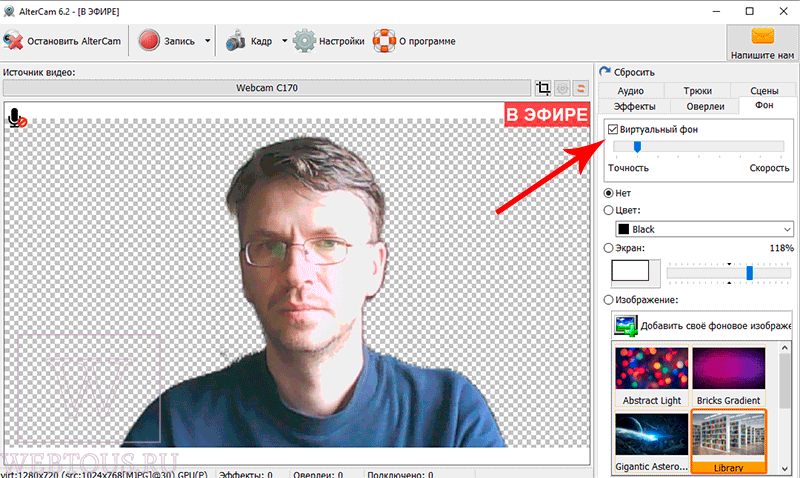Open Настройки gear icon
Viewport: 800px width, 478px height.
pos(305,41)
